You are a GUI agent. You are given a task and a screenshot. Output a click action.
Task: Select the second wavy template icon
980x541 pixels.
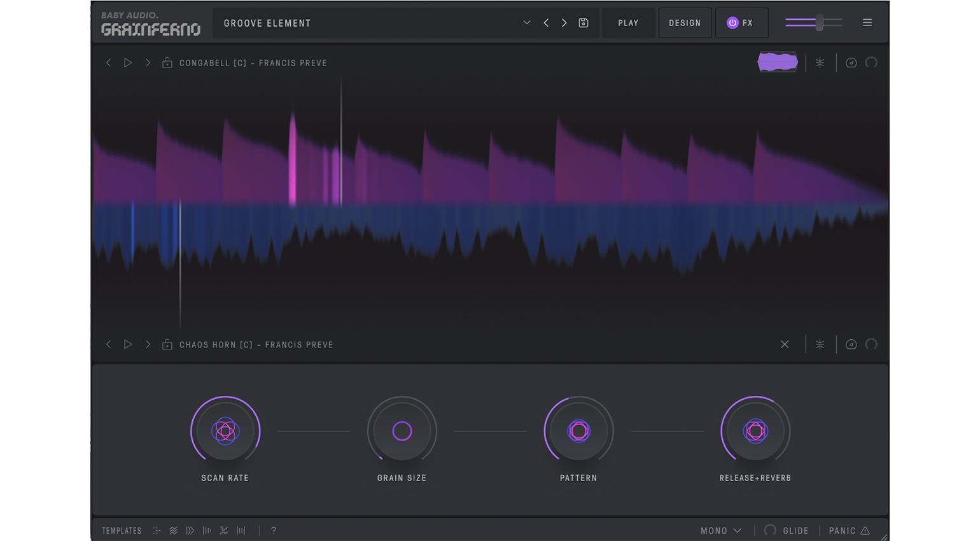point(173,530)
